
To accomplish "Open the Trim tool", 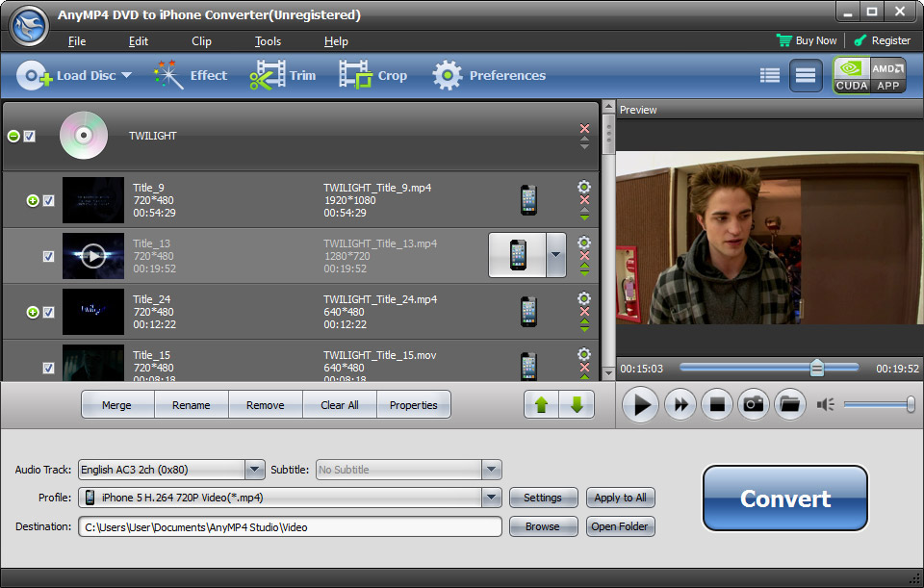I will click(x=283, y=75).
